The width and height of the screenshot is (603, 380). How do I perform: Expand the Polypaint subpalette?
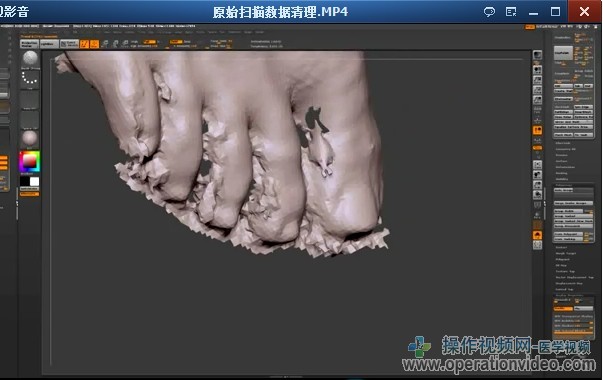[x=562, y=259]
